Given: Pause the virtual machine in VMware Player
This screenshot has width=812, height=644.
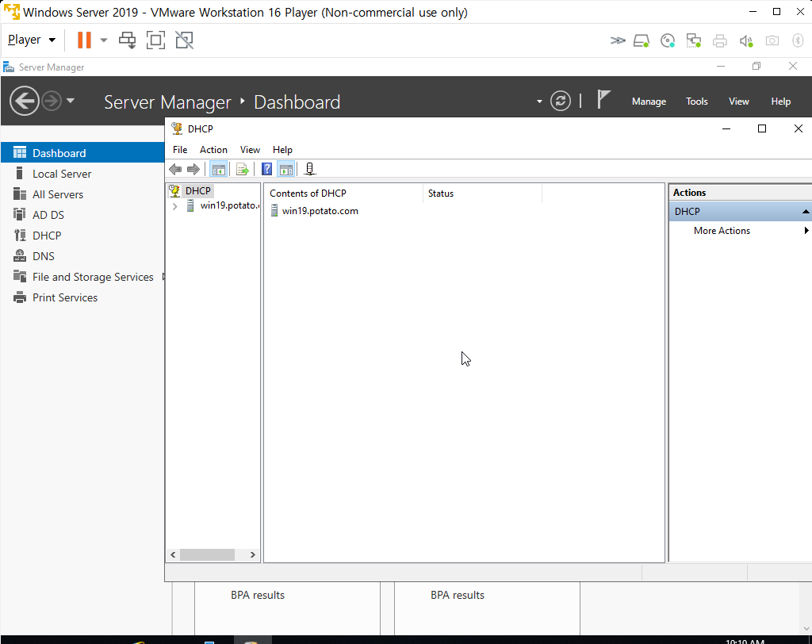Looking at the screenshot, I should (84, 40).
